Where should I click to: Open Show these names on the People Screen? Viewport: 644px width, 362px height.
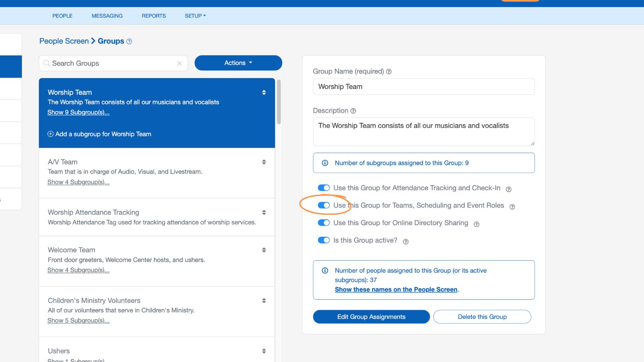(396, 289)
